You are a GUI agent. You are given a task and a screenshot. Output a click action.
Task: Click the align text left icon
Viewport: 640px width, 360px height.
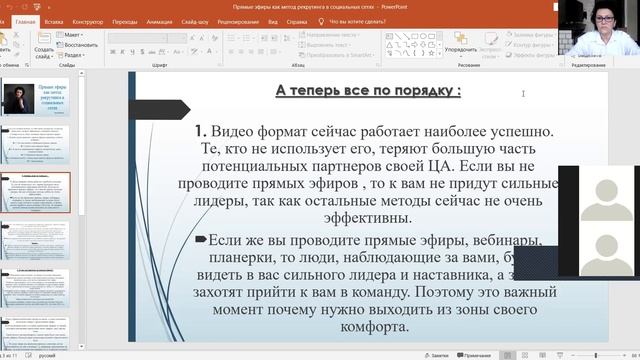231,52
